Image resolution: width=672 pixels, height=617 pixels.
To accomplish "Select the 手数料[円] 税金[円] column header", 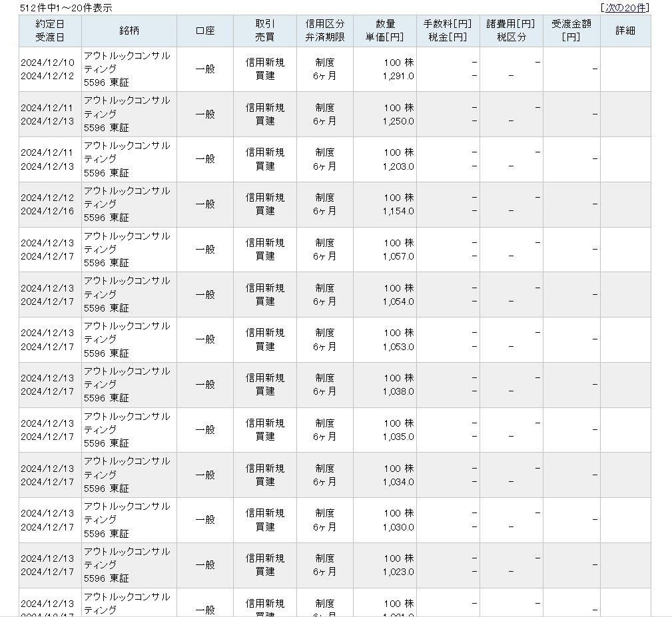I will 448,31.
